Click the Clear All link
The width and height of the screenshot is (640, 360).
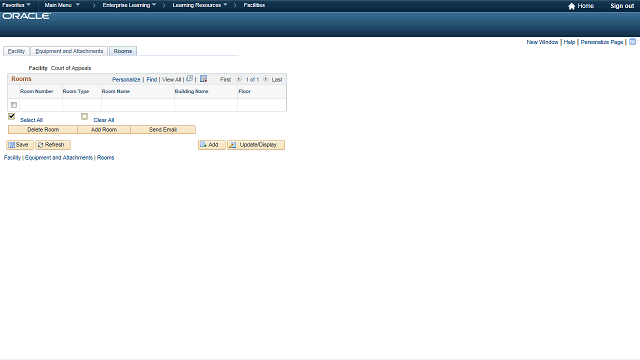104,120
